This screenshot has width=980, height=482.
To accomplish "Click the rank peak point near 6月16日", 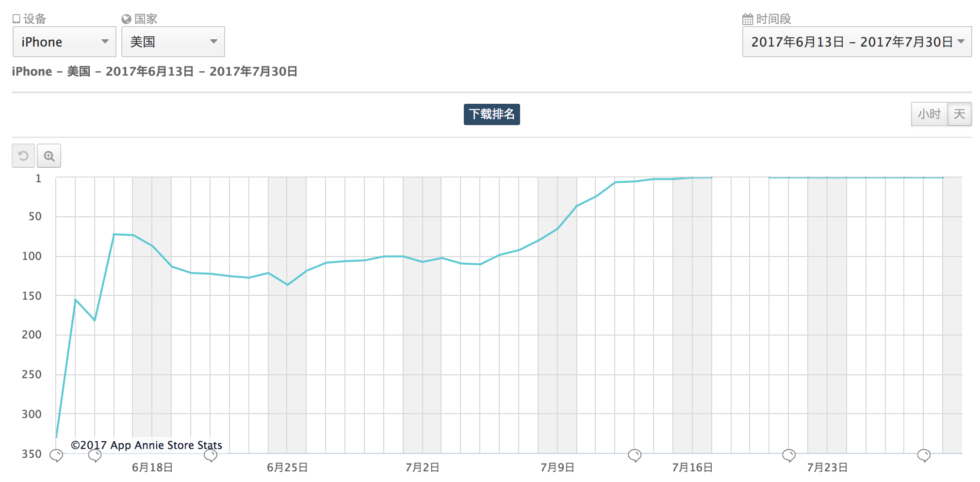I will click(114, 234).
